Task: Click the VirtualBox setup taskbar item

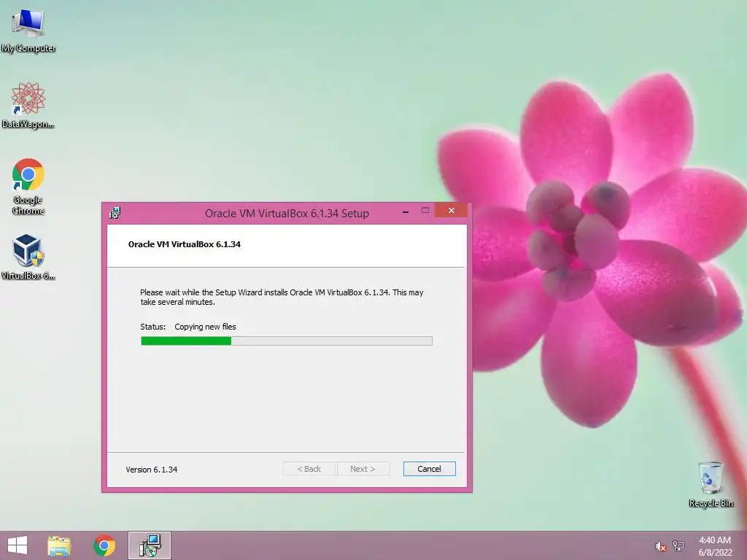Action: [150, 545]
